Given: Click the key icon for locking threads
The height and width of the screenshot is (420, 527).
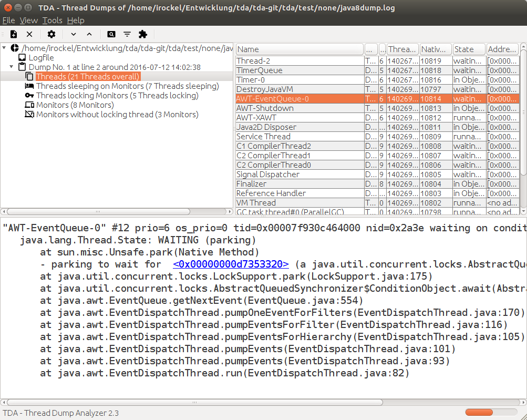Looking at the screenshot, I should pyautogui.click(x=29, y=95).
